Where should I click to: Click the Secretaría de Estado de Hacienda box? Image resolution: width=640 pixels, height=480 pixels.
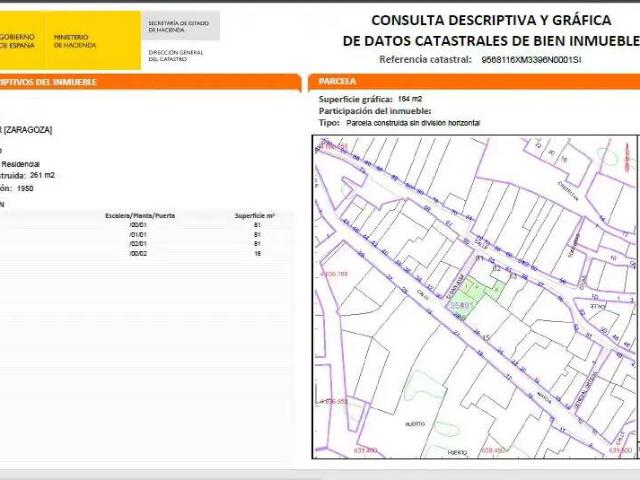(x=180, y=26)
